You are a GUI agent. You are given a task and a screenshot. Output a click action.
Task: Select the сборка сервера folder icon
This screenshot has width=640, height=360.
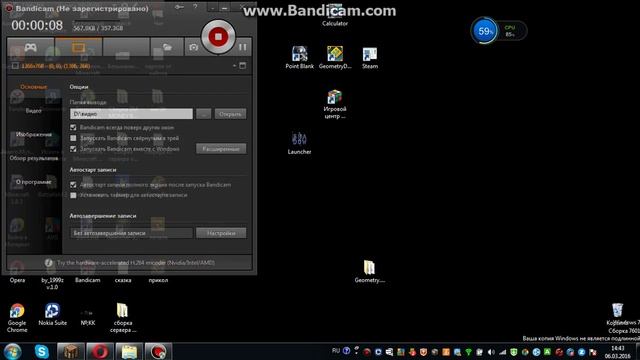tap(123, 318)
